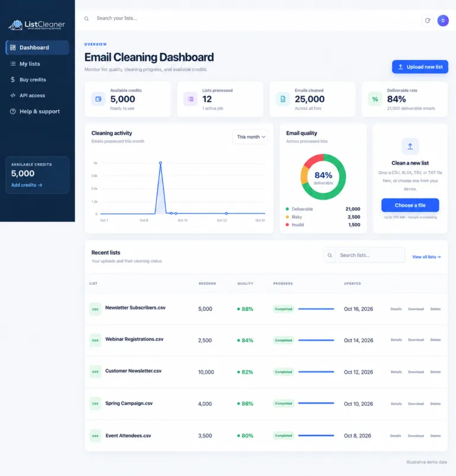
Task: Click the Lists processed icon
Action: coord(191,99)
